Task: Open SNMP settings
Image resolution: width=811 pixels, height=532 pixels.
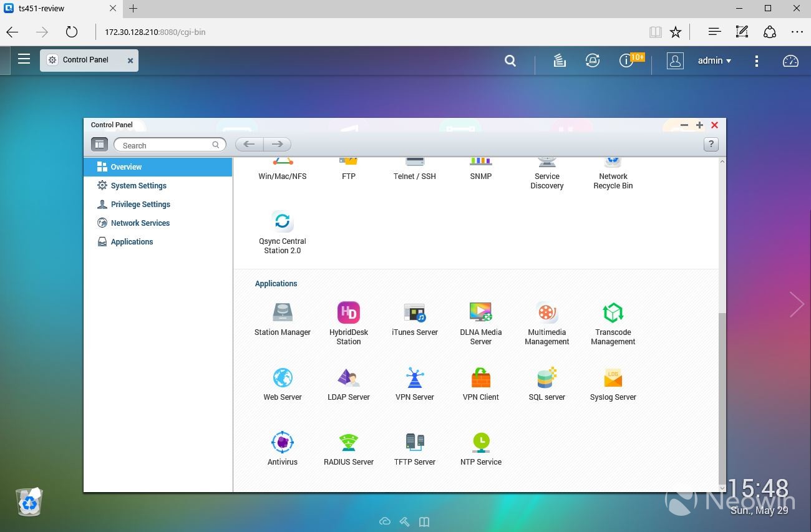Action: tap(480, 170)
